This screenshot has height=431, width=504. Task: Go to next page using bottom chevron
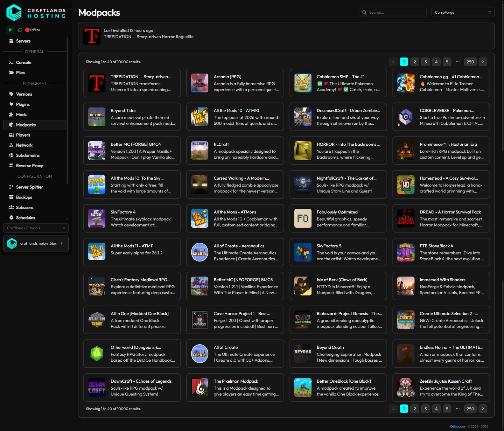point(483,409)
